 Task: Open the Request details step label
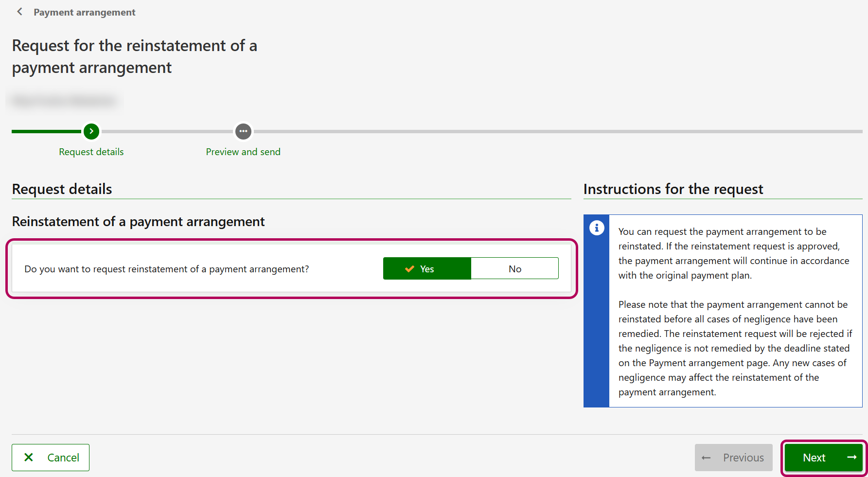click(91, 152)
